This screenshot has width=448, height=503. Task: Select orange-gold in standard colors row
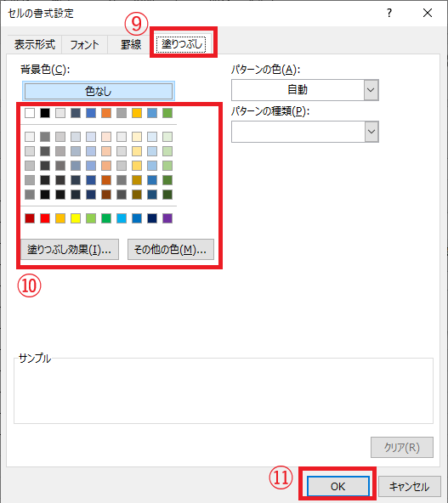click(60, 218)
